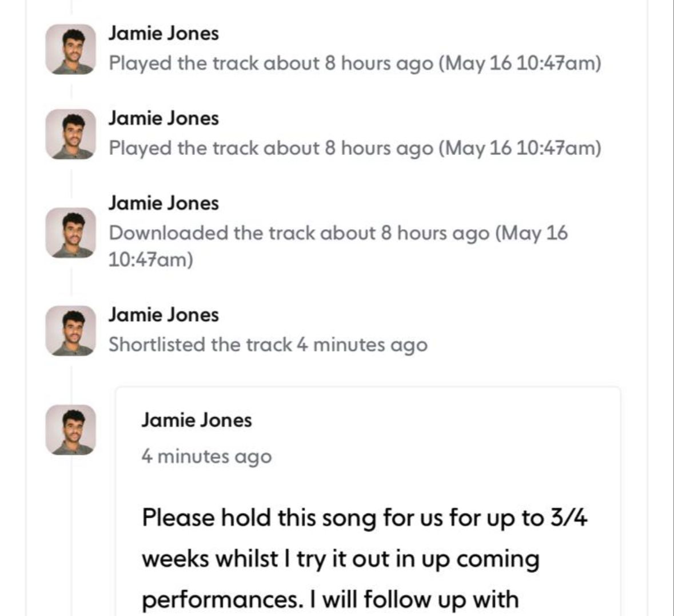Image resolution: width=674 pixels, height=616 pixels.
Task: Click '(May 16 10:47am)' on first Played entry
Action: (520, 63)
